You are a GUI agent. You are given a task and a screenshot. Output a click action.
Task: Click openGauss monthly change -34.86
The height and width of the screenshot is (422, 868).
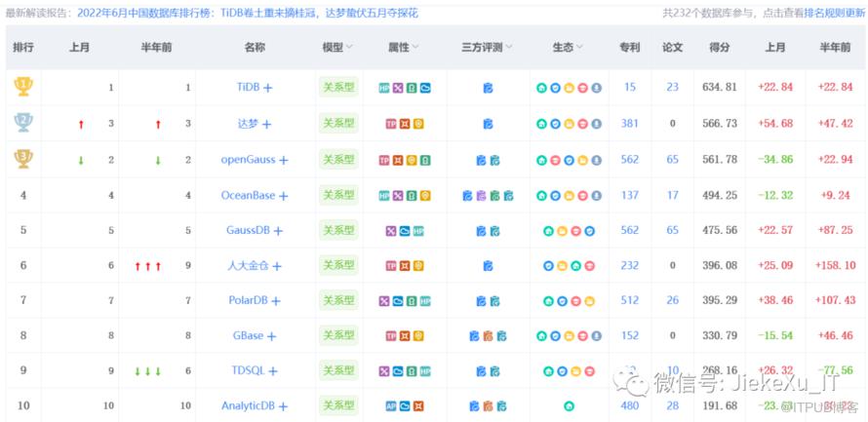coord(775,159)
